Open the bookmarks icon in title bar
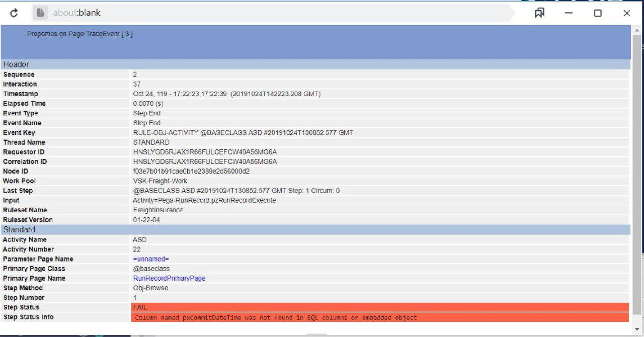The image size is (644, 337). click(539, 13)
